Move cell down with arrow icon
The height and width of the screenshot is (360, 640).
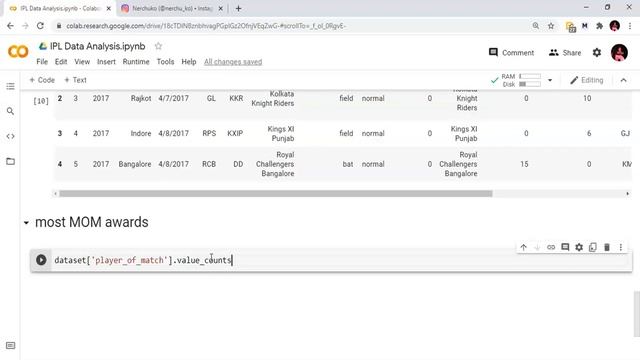point(537,247)
